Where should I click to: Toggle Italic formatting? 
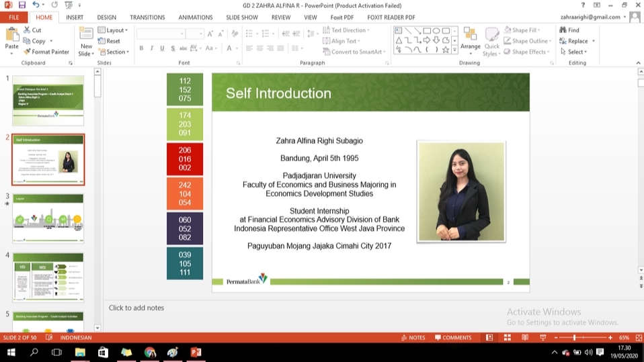point(151,48)
